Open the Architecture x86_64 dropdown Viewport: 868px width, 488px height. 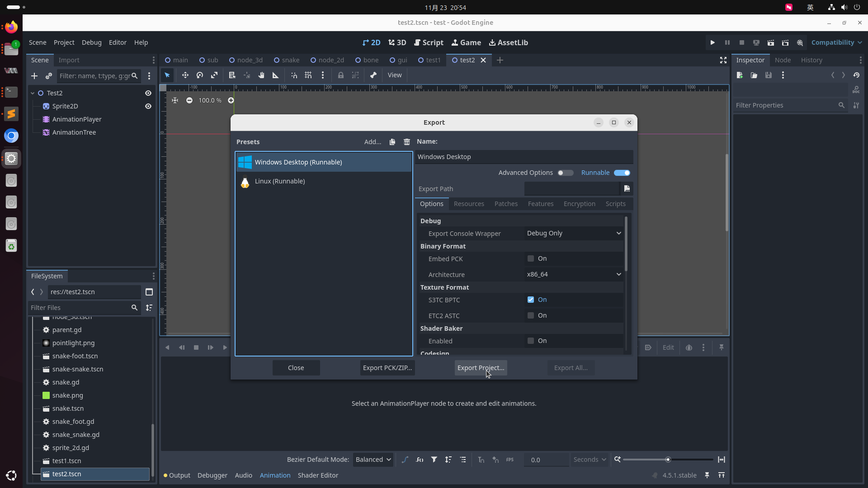coord(574,274)
